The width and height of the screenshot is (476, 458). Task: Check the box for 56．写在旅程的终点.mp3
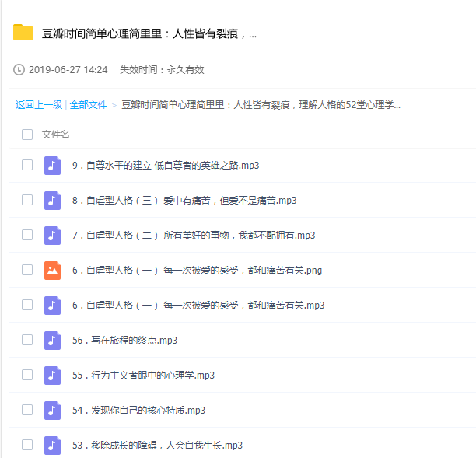pyautogui.click(x=27, y=340)
